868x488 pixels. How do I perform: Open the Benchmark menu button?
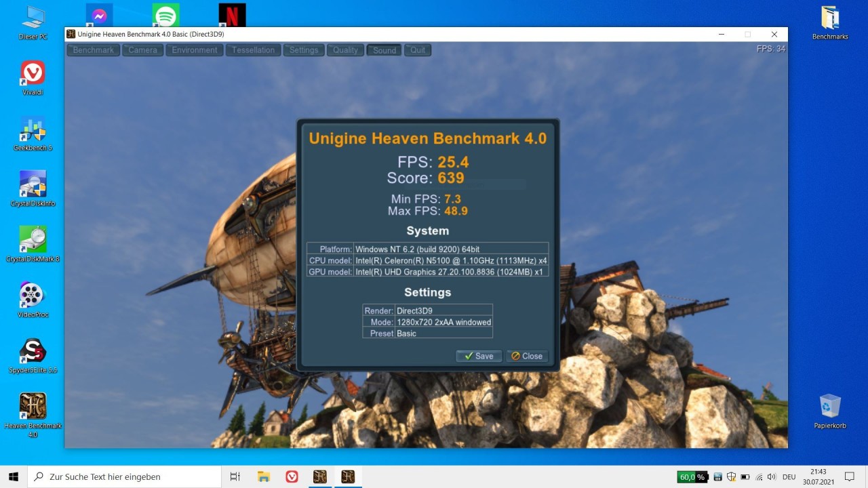click(x=94, y=50)
